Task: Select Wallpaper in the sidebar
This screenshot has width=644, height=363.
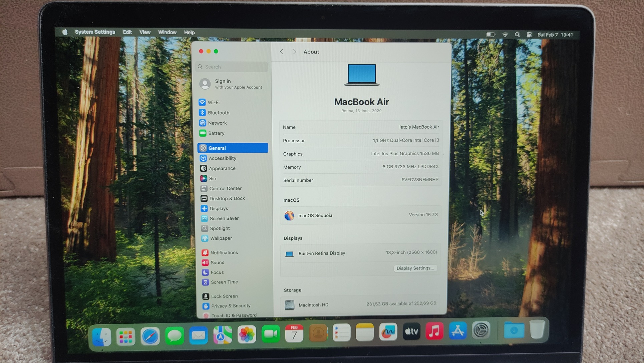Action: 221,238
